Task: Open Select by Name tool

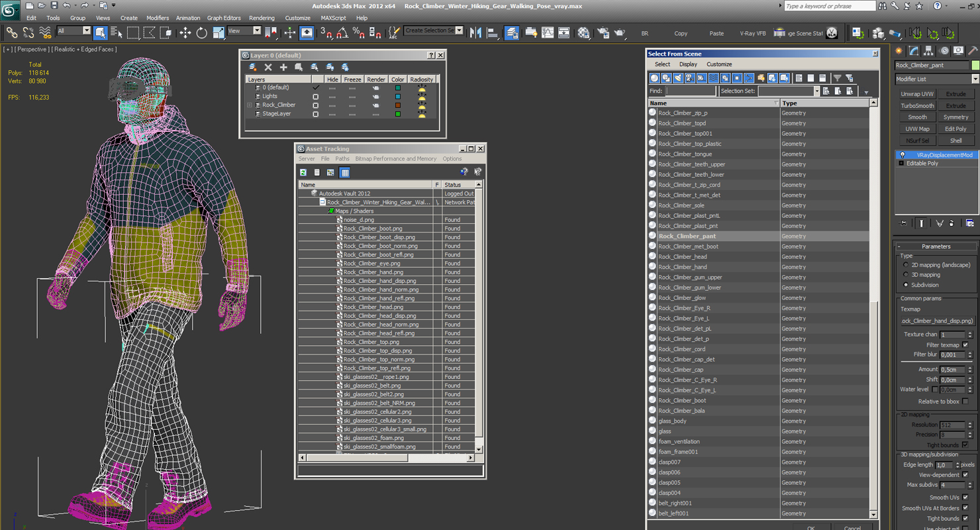Action: pyautogui.click(x=117, y=32)
